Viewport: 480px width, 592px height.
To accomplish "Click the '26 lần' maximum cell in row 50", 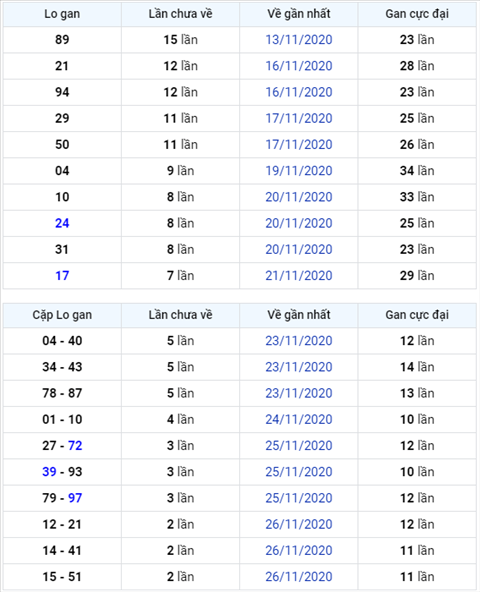I will click(417, 145).
